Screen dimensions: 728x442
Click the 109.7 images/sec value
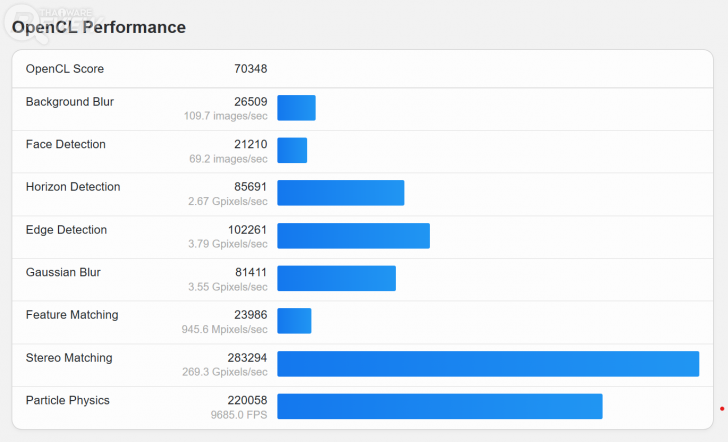coord(226,116)
